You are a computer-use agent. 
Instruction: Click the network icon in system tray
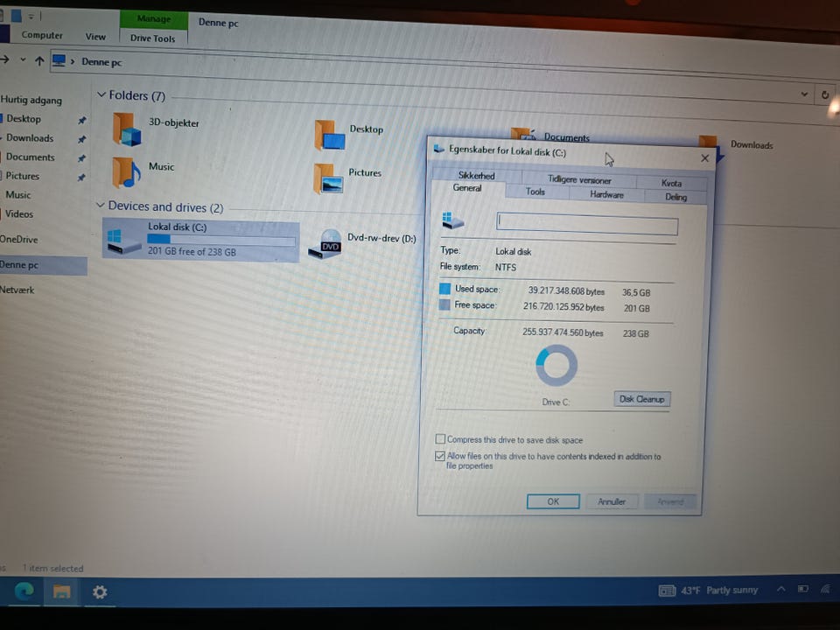pos(825,589)
